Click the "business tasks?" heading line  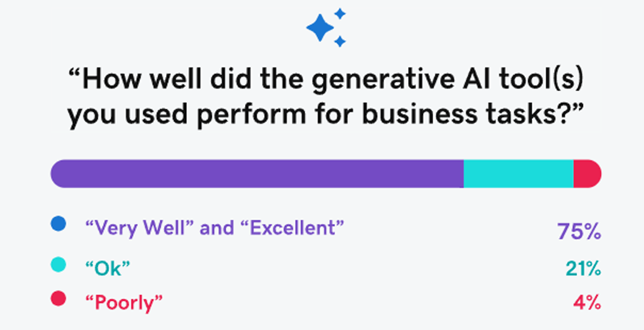pyautogui.click(x=327, y=114)
